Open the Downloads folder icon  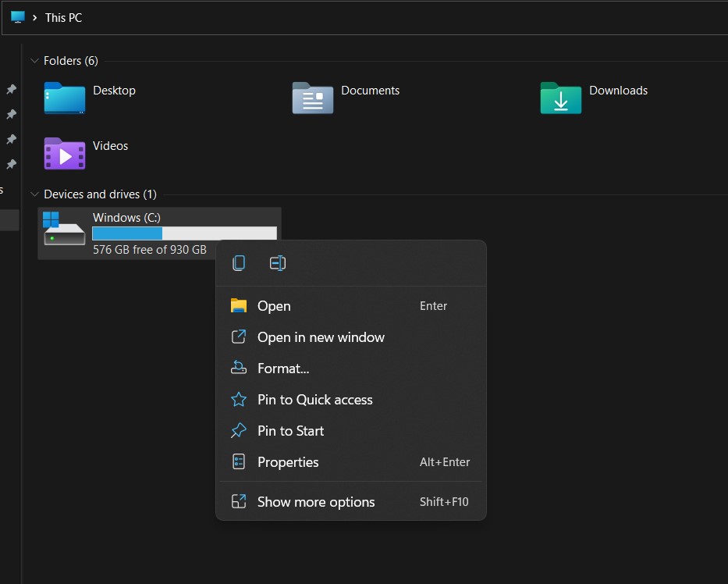click(x=560, y=99)
